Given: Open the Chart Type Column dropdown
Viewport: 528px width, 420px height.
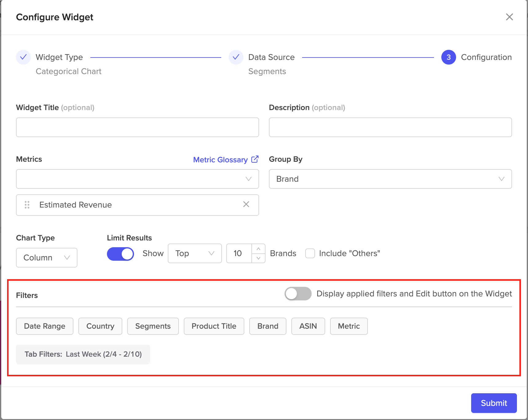Looking at the screenshot, I should click(x=47, y=258).
